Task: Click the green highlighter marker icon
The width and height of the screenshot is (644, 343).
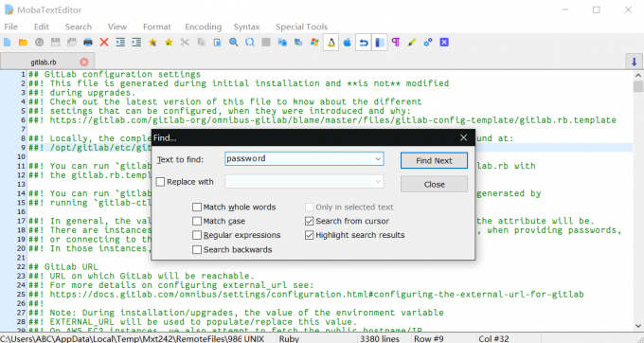Action: coord(412,42)
